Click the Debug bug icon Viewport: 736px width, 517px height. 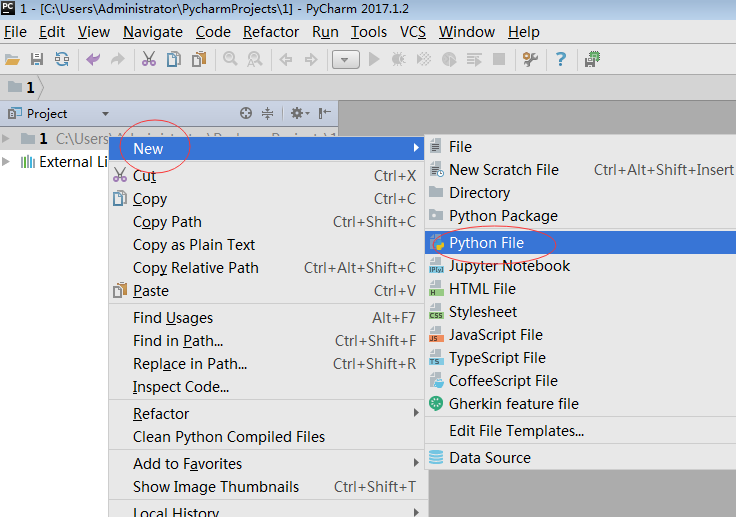[x=399, y=60]
